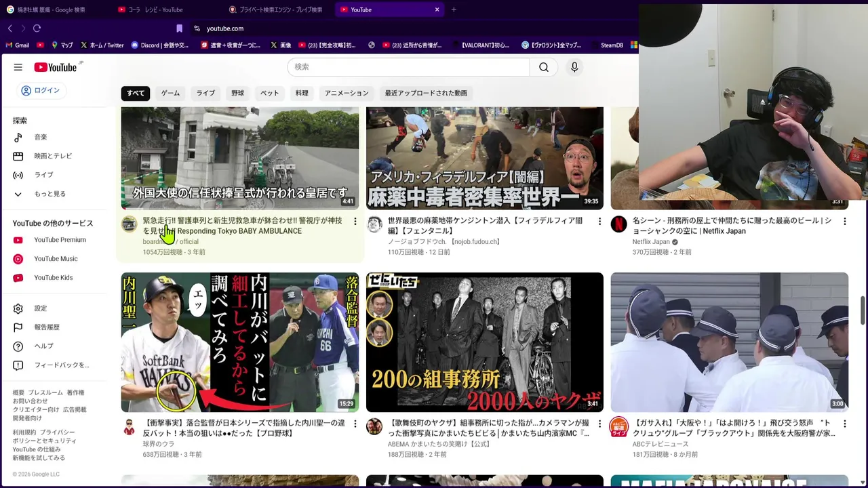Open Gmail bookmark
868x488 pixels.
point(18,45)
